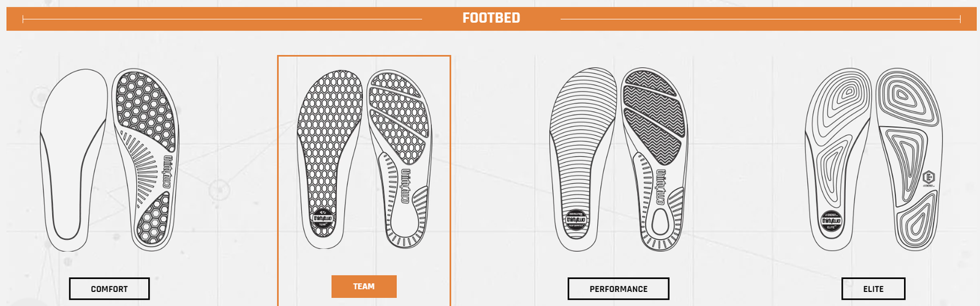Click the thirtytwo logo on Comfort insole underside

[167, 172]
